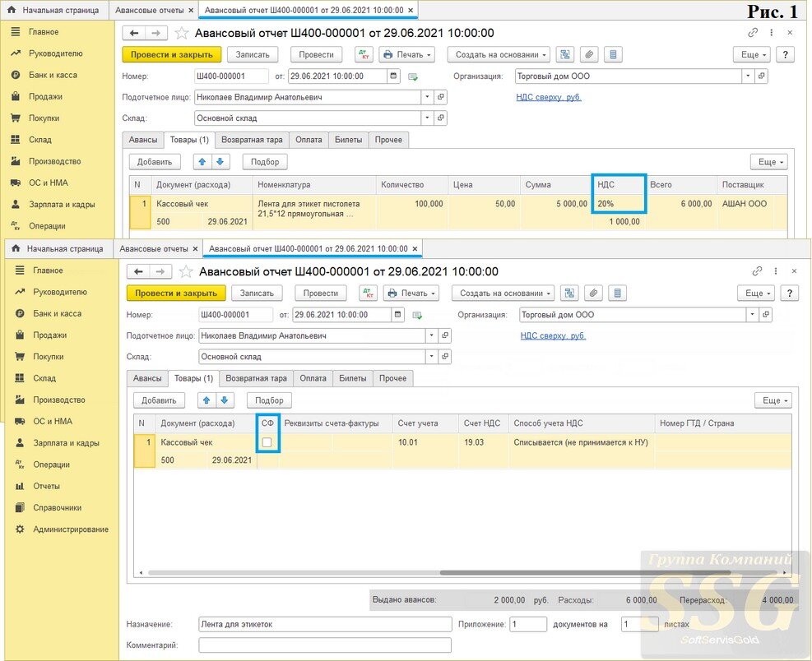
Task: Open the Создать на основании dropdown in the upper window
Action: click(x=499, y=54)
